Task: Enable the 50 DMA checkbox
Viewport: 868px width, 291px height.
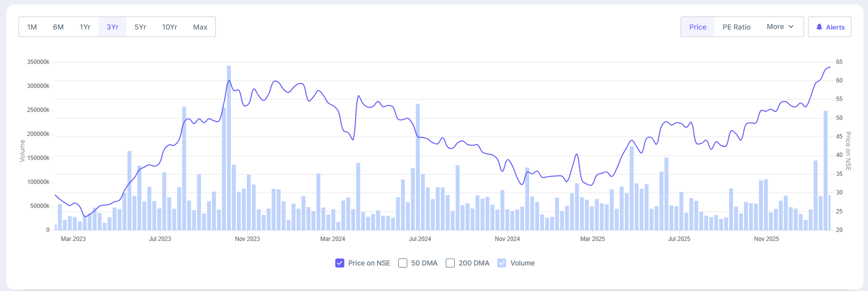Action: click(403, 263)
